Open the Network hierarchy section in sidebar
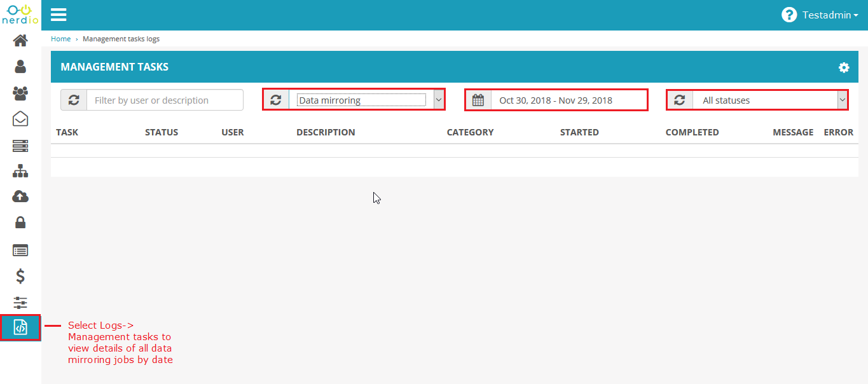Viewport: 868px width, 384px height. 20,171
